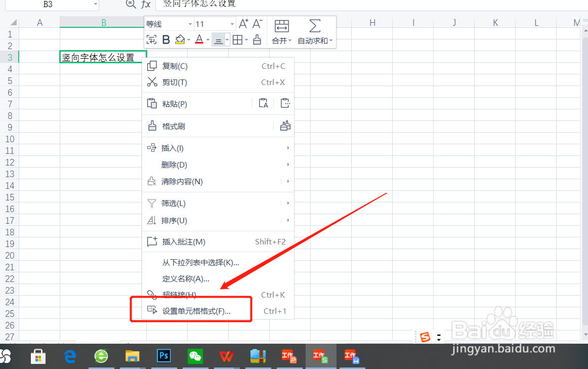This screenshot has height=369, width=588.
Task: Select column K header
Action: 495,22
